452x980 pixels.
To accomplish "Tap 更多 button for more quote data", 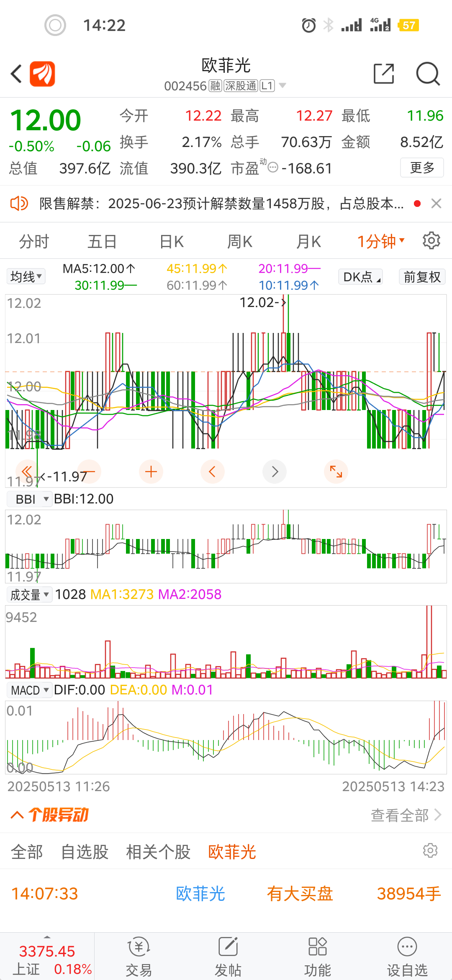I will pyautogui.click(x=422, y=168).
